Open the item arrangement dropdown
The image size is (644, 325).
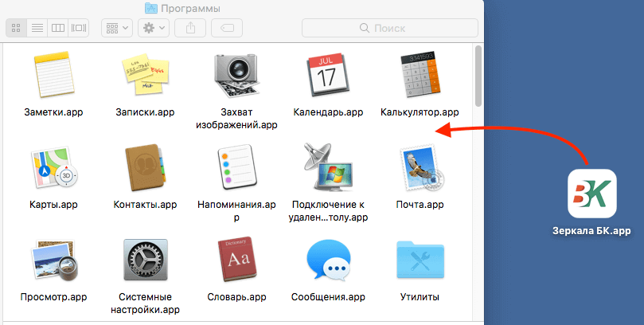coord(117,28)
